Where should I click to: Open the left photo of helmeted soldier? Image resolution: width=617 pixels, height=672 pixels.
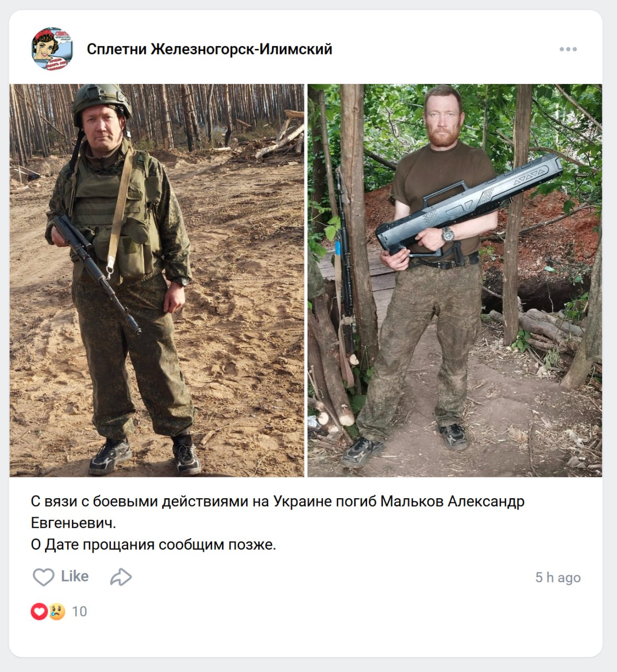(x=157, y=280)
